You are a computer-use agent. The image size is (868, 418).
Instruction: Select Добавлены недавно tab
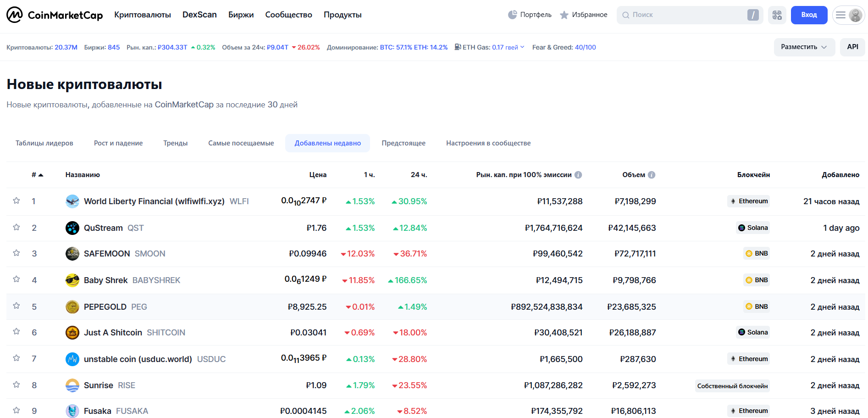coord(328,143)
